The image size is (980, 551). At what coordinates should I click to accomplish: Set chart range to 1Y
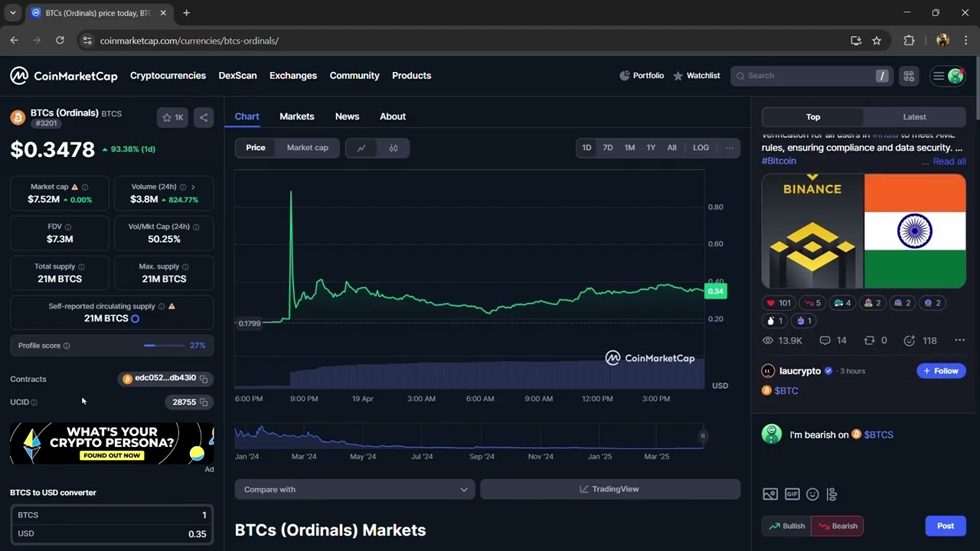pyautogui.click(x=651, y=148)
